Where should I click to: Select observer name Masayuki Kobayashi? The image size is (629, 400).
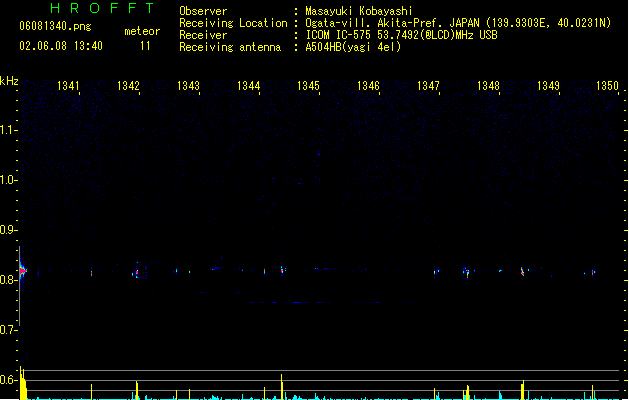coord(359,11)
